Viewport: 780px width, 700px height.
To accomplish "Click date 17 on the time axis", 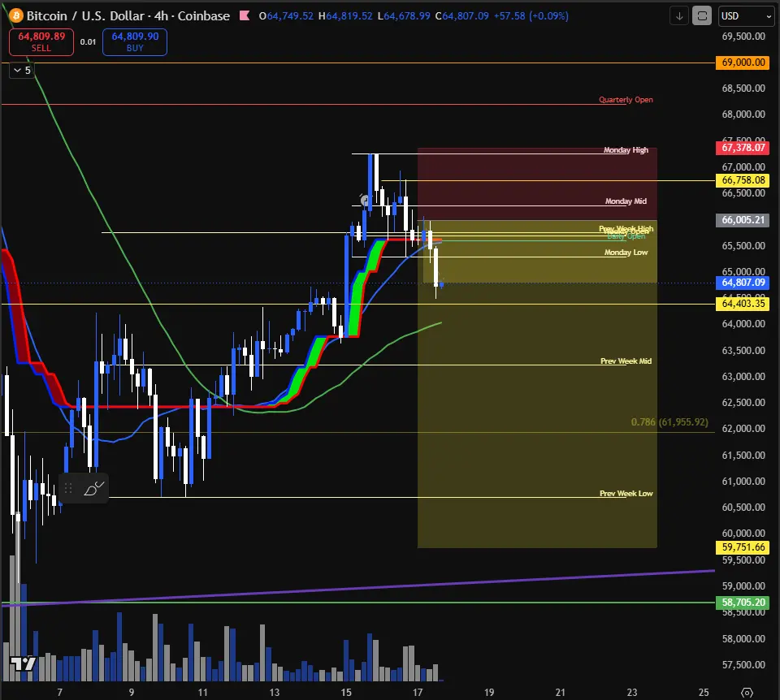I will (x=418, y=692).
